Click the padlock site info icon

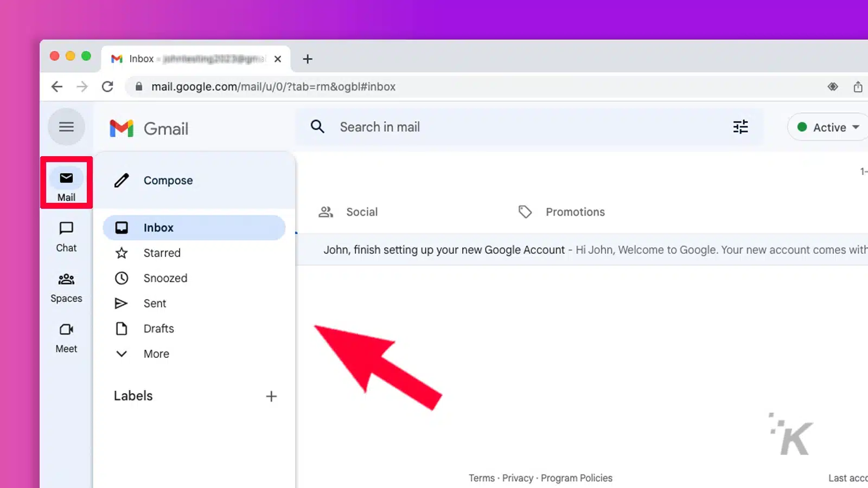(139, 87)
